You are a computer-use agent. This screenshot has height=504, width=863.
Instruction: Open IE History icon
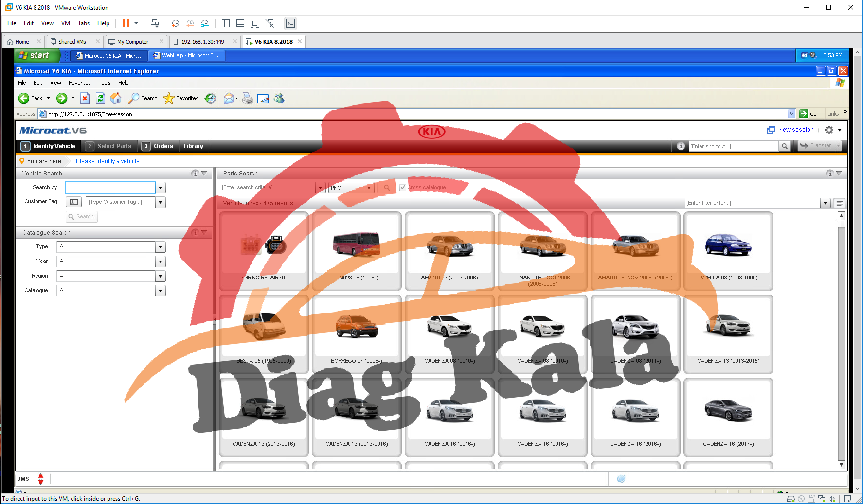[x=210, y=98]
